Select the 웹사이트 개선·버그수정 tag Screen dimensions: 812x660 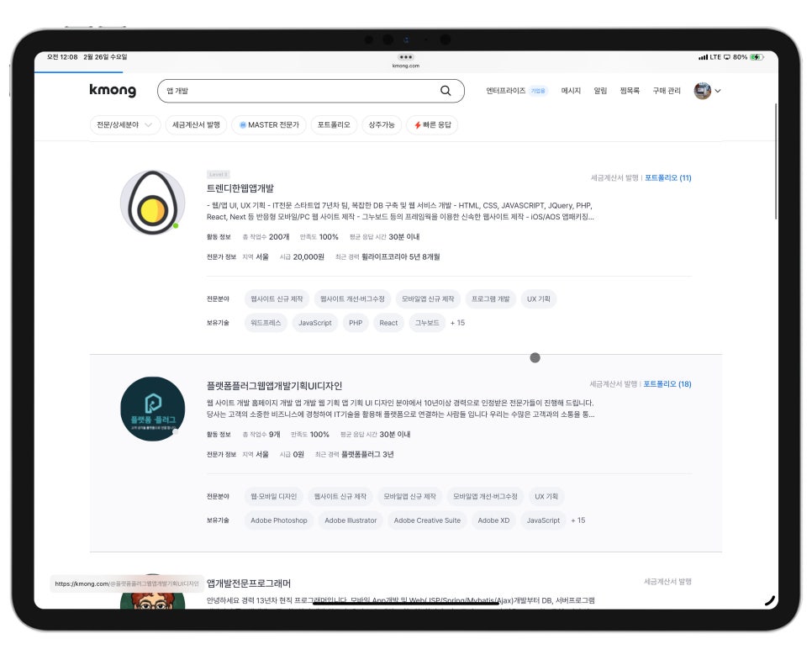coord(352,299)
